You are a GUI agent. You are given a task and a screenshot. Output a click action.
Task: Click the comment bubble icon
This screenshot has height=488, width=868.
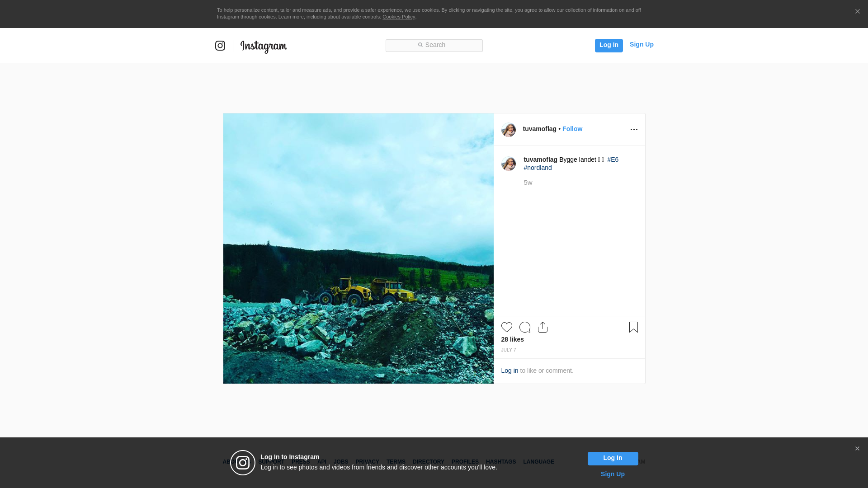pos(524,327)
